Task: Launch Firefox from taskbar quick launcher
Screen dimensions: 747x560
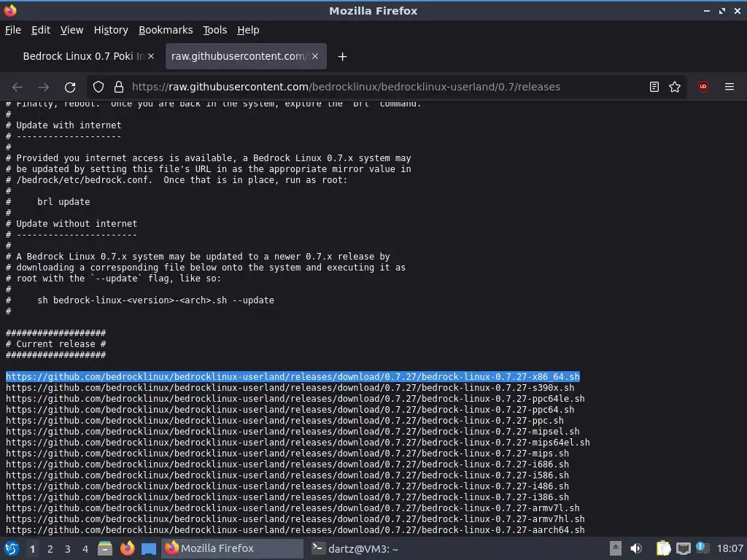Action: tap(127, 548)
